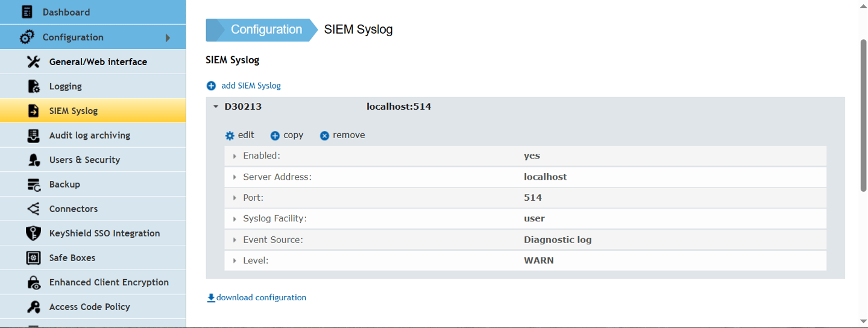The height and width of the screenshot is (328, 868).
Task: Click the edit link for D30213
Action: click(240, 135)
